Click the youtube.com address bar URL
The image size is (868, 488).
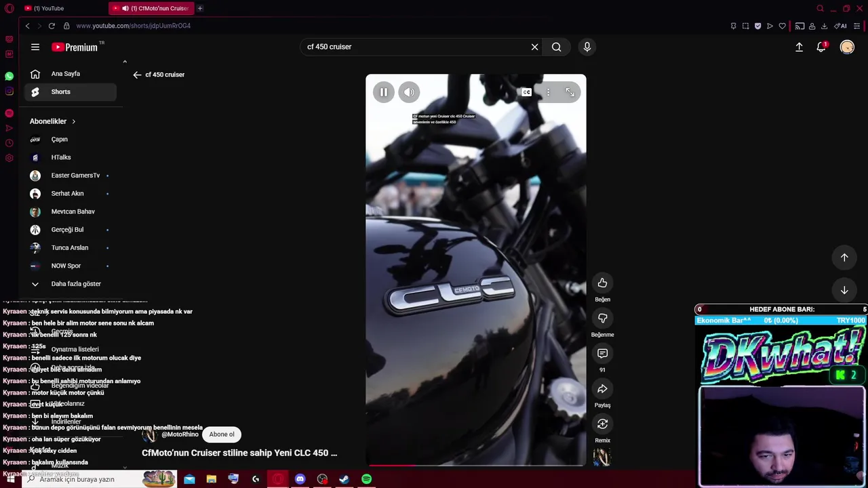(134, 26)
